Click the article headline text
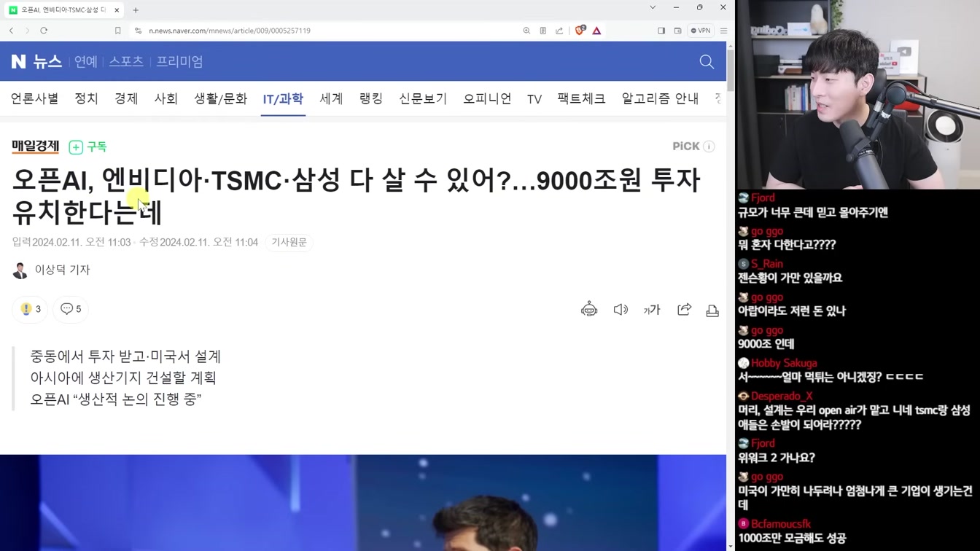The width and height of the screenshot is (980, 551). [x=356, y=196]
